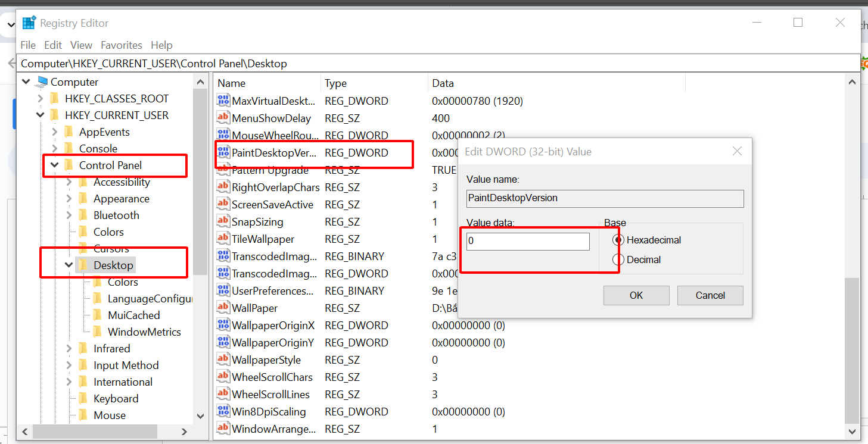Click the WheelScrollLines string icon
This screenshot has height=444, width=868.
pyautogui.click(x=223, y=394)
